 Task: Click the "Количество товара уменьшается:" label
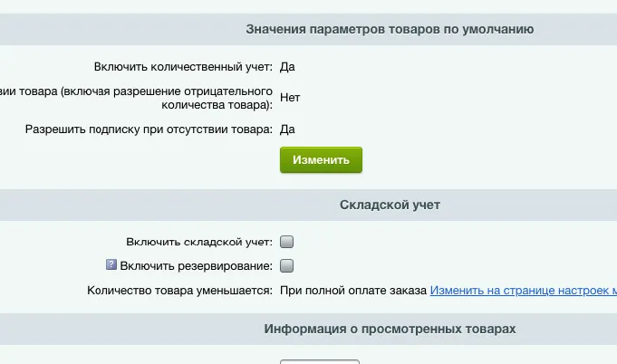[x=180, y=291]
